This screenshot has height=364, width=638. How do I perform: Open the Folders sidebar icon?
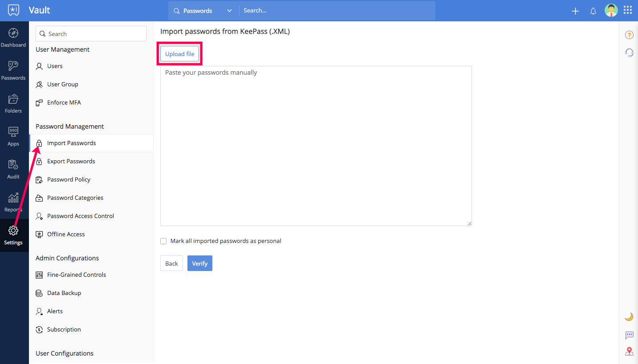tap(13, 99)
